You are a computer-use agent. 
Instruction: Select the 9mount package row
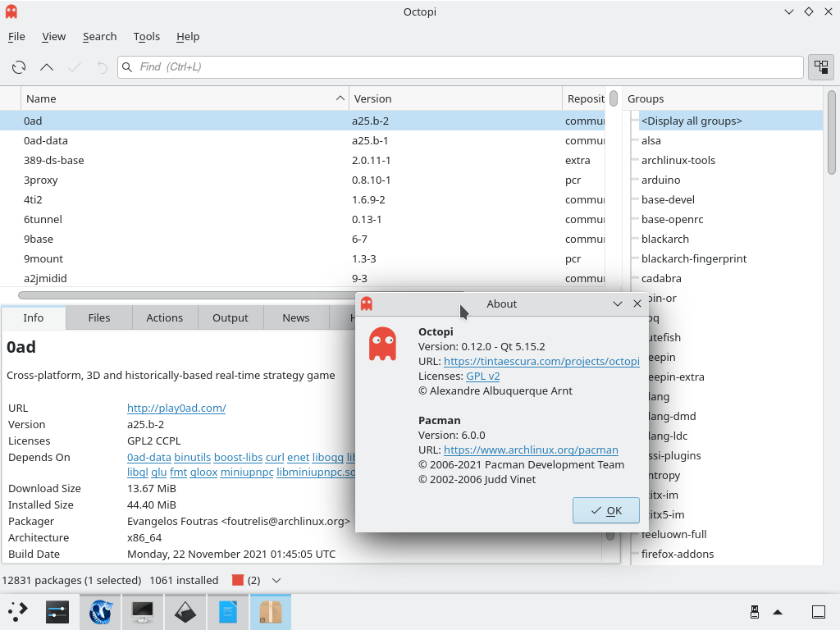pyautogui.click(x=302, y=258)
